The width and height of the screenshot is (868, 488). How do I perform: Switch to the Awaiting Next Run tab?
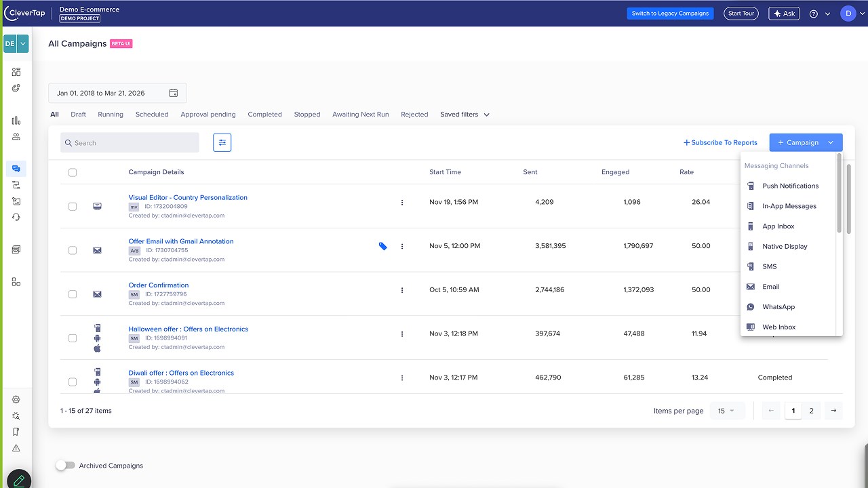pos(361,115)
